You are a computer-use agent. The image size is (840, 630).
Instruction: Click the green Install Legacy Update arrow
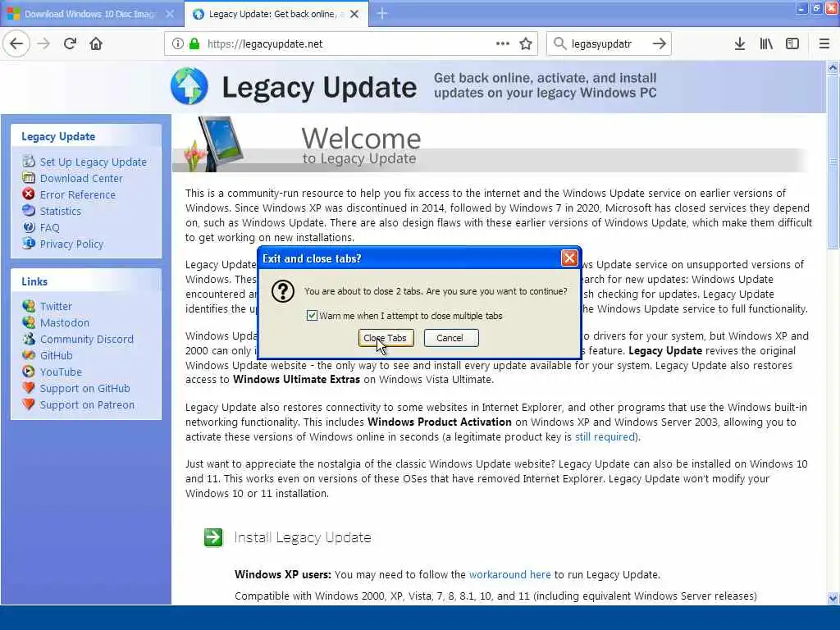click(213, 537)
